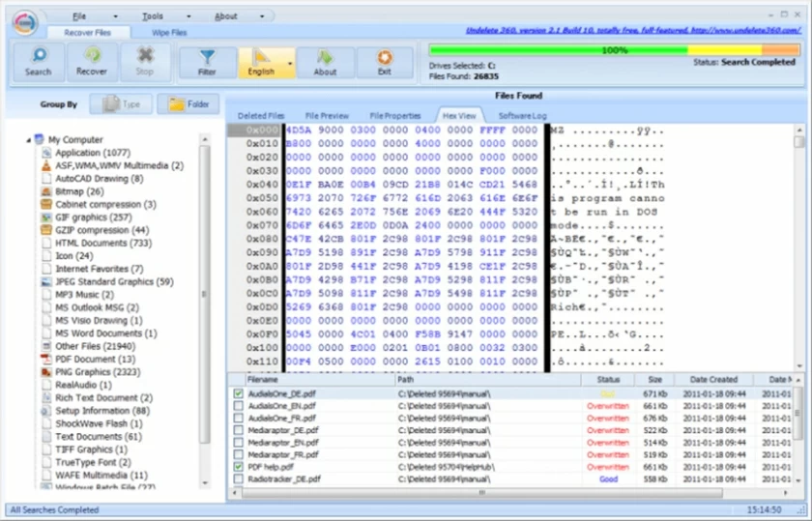Viewport: 812px width, 521px height.
Task: Select PNG Graphics (2323) category icon
Action: pyautogui.click(x=46, y=372)
